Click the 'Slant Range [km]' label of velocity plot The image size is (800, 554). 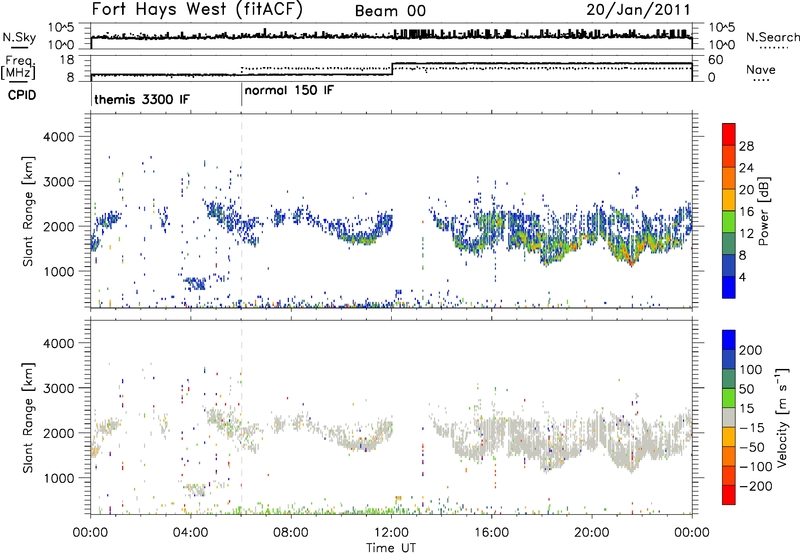[28, 417]
